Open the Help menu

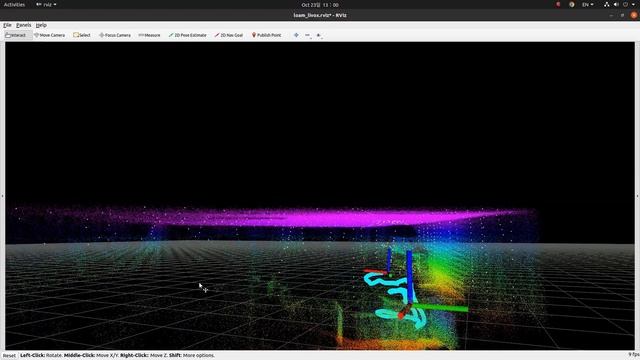(x=41, y=25)
